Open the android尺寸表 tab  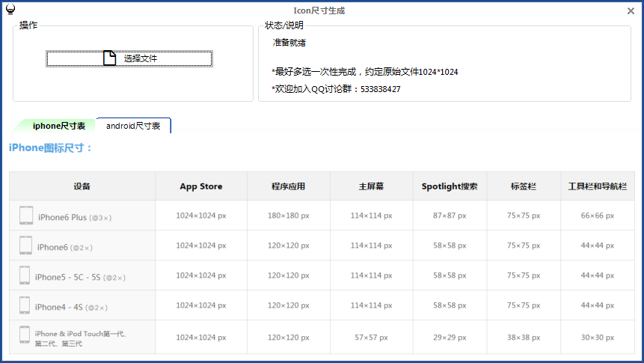point(133,126)
